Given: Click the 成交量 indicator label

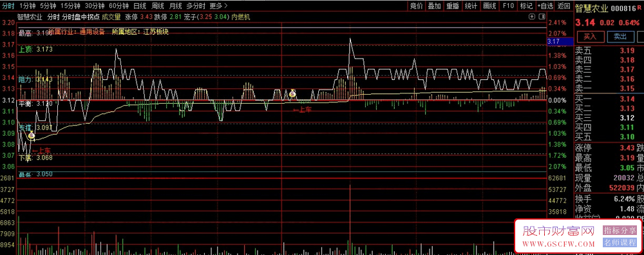Looking at the screenshot, I should [111, 17].
